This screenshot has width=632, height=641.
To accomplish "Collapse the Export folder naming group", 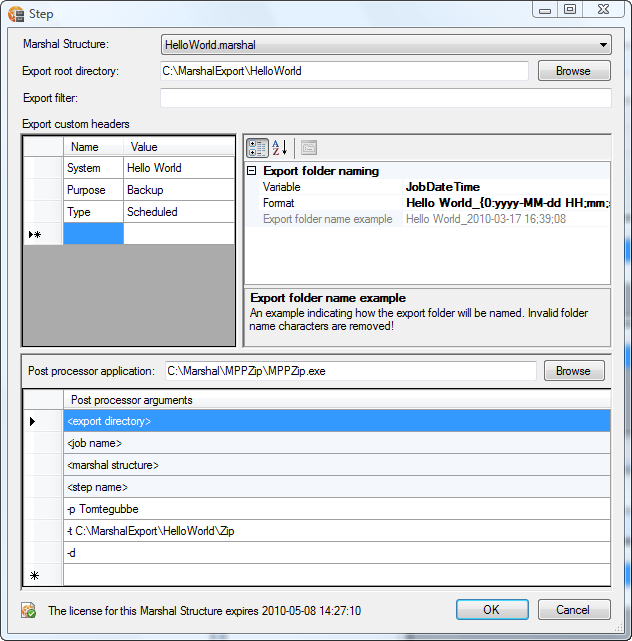I will pyautogui.click(x=252, y=171).
